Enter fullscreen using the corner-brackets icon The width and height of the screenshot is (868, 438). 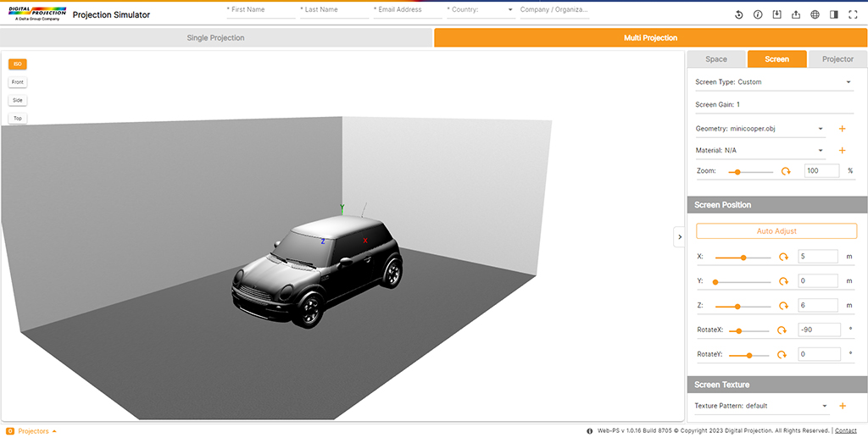click(x=853, y=14)
